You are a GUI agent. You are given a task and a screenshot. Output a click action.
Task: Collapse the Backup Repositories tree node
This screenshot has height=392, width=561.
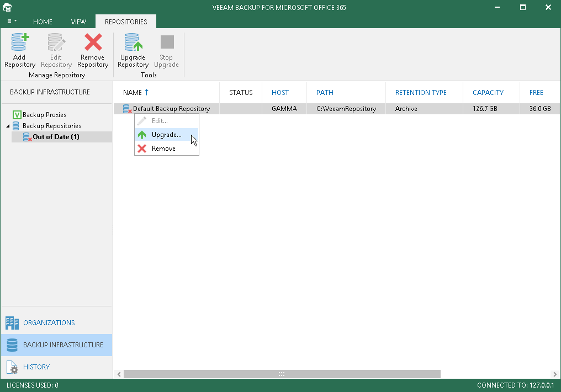click(8, 126)
